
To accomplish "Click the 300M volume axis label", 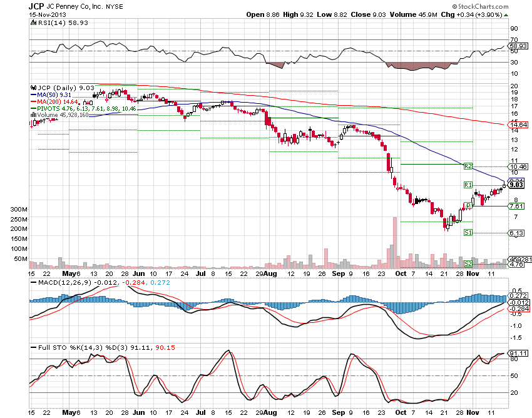I will [x=19, y=210].
